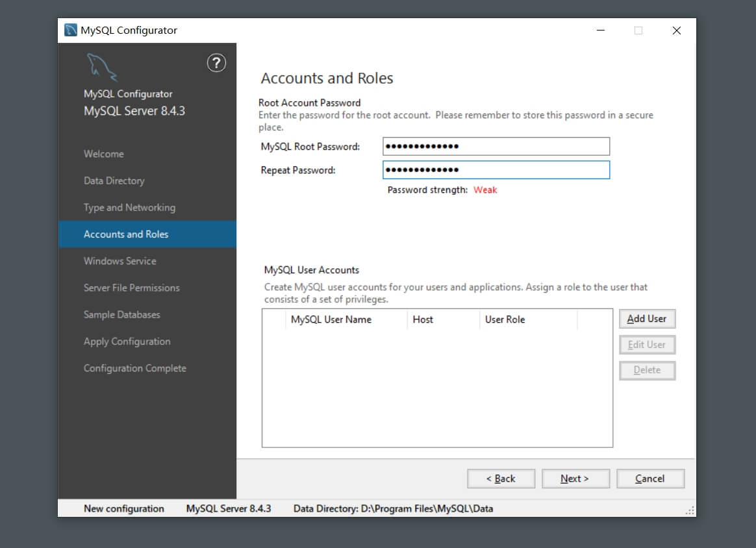Click the Edit User button

point(647,345)
